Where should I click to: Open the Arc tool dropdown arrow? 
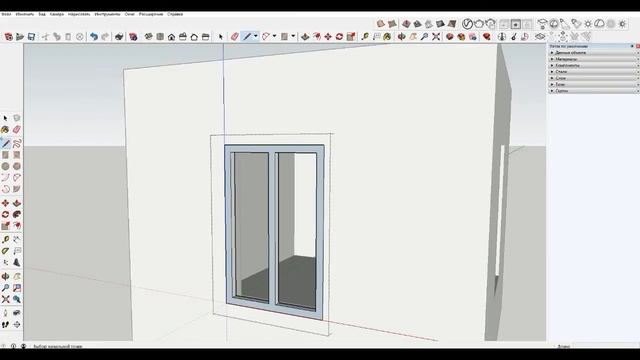pos(274,37)
